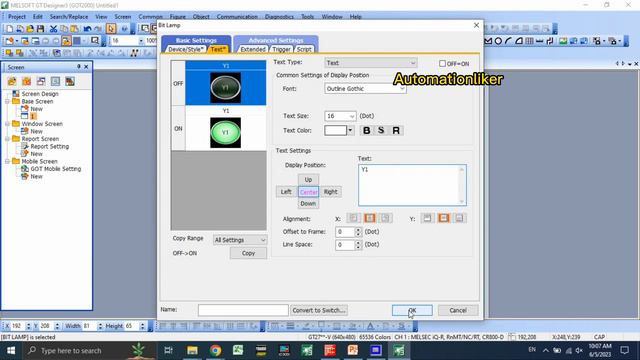Set Y alignment to middle
The image size is (640, 360).
pyautogui.click(x=444, y=218)
